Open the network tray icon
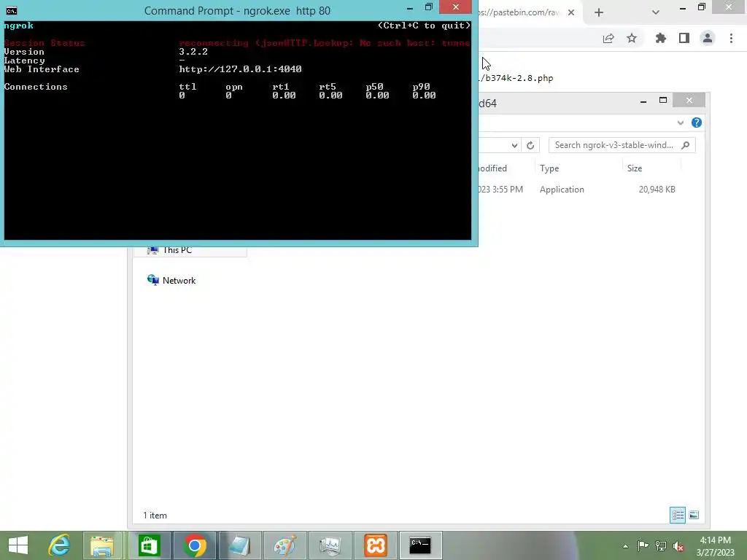The image size is (747, 560). [661, 545]
